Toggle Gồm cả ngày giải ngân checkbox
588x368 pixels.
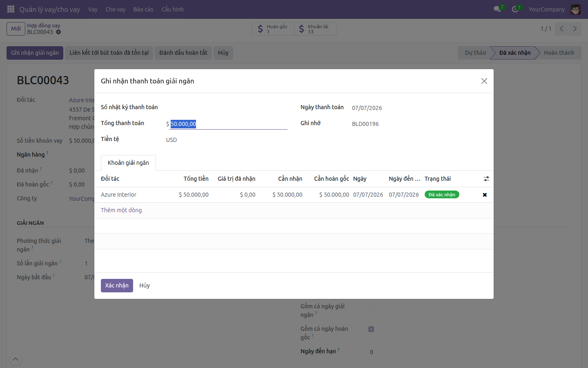(x=371, y=307)
